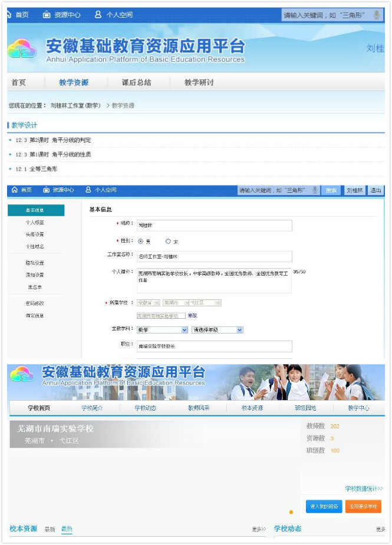The width and height of the screenshot is (392, 545).
Task: Click the orange 发现更多学校 button
Action: coord(363,507)
